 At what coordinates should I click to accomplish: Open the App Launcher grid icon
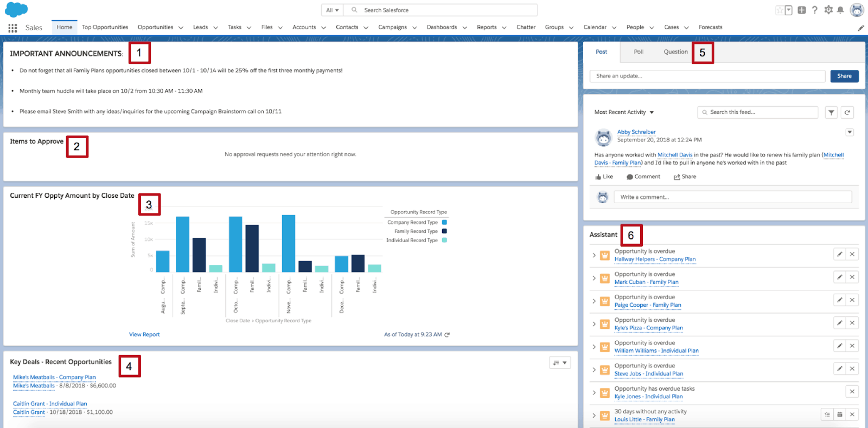pos(12,28)
